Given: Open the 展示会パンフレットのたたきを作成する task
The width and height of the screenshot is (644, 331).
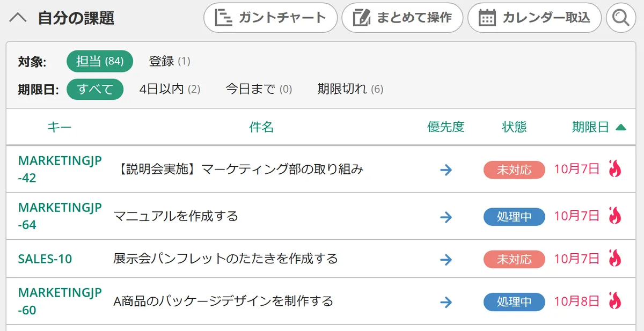Looking at the screenshot, I should (226, 259).
